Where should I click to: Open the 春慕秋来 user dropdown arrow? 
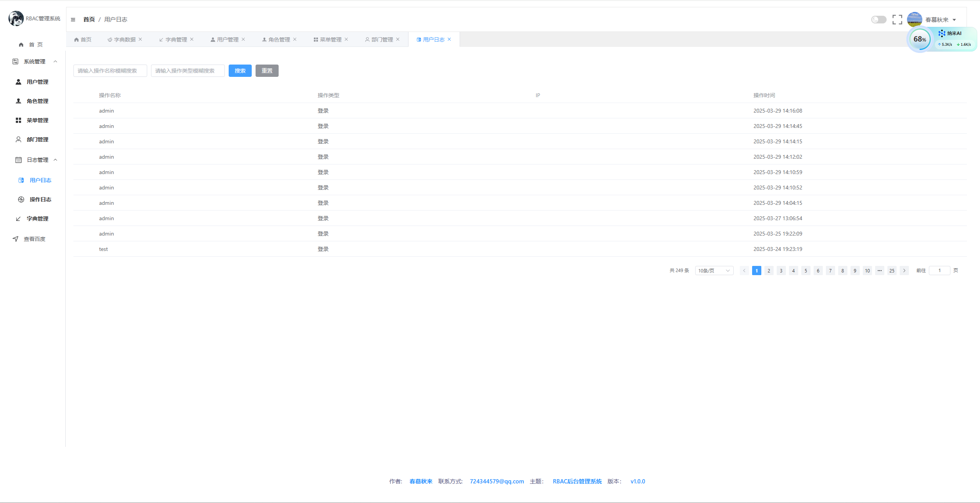tap(954, 20)
